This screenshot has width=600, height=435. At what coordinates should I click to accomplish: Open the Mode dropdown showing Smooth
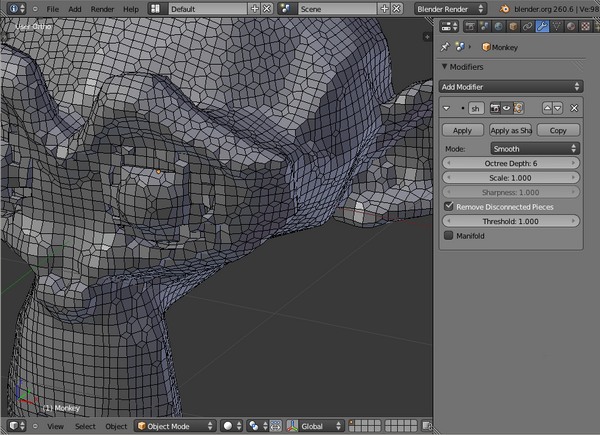535,148
